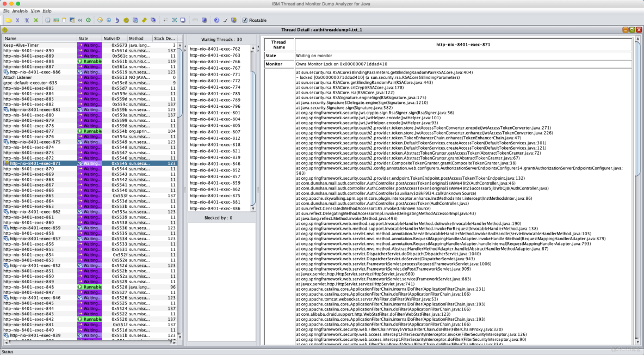644x355 pixels.
Task: Click the checkmark toolbar icon
Action: [225, 20]
